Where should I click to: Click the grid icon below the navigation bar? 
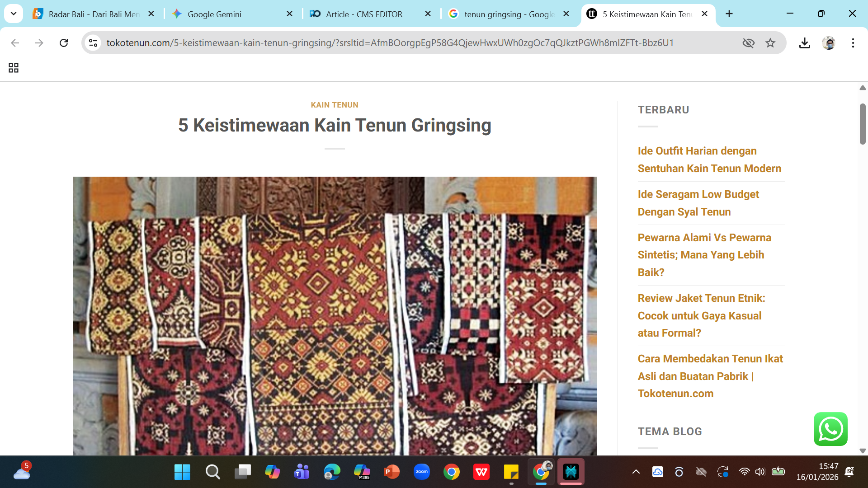[13, 68]
